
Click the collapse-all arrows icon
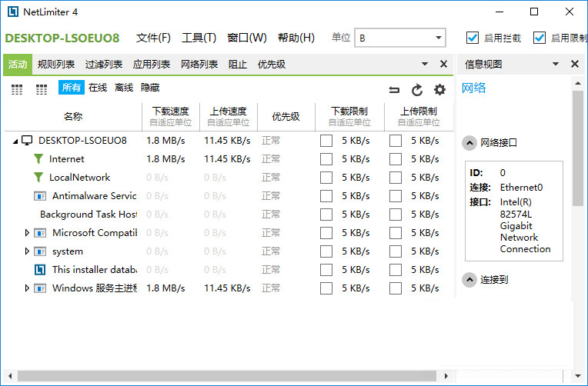click(394, 89)
